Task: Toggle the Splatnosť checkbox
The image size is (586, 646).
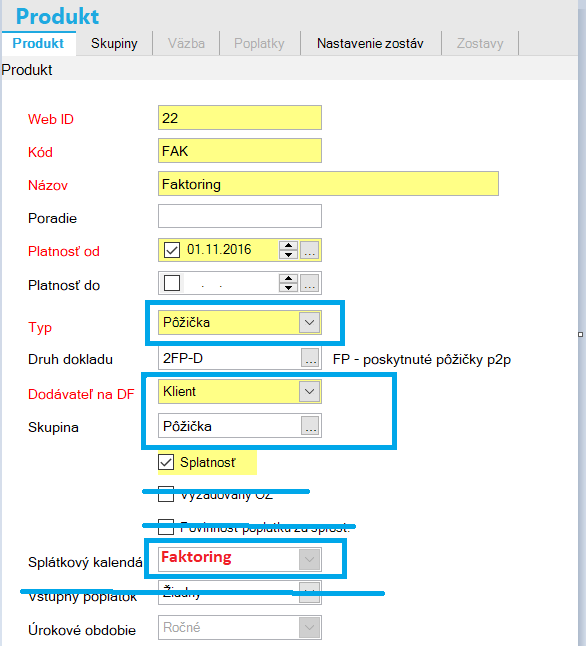Action: click(x=166, y=462)
